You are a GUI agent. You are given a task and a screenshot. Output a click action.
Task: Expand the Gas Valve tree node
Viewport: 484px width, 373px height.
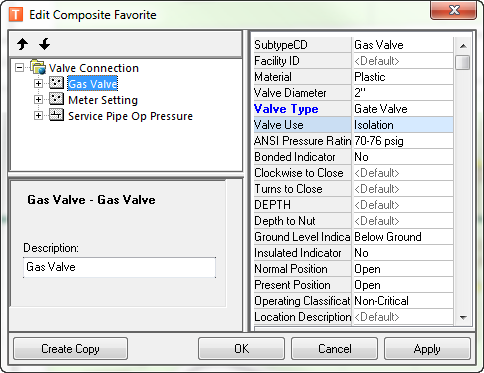38,83
